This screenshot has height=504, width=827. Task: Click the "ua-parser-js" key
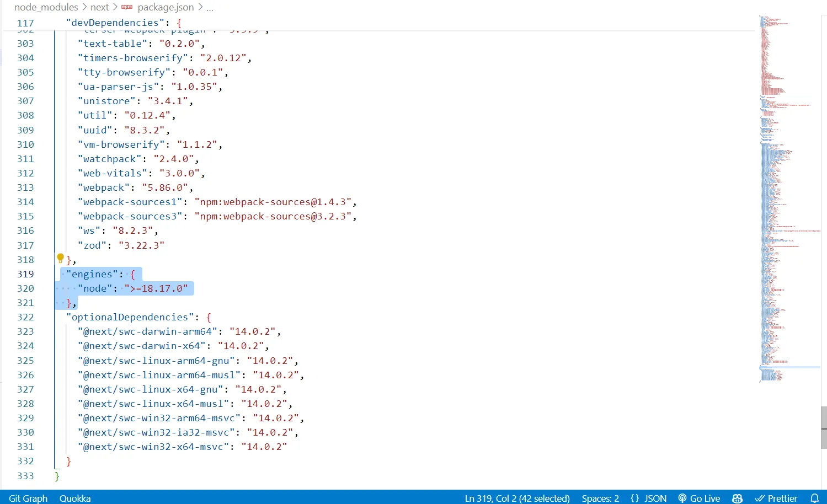click(x=119, y=87)
